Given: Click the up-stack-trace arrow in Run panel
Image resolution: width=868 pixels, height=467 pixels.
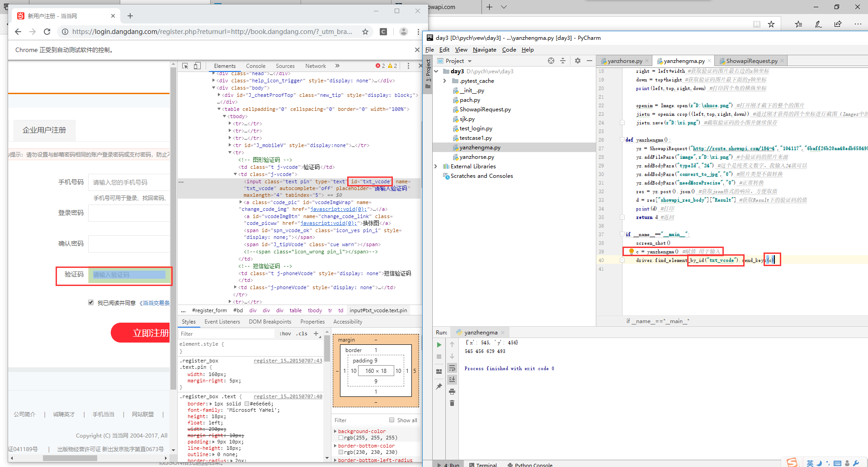Looking at the screenshot, I should tap(452, 344).
